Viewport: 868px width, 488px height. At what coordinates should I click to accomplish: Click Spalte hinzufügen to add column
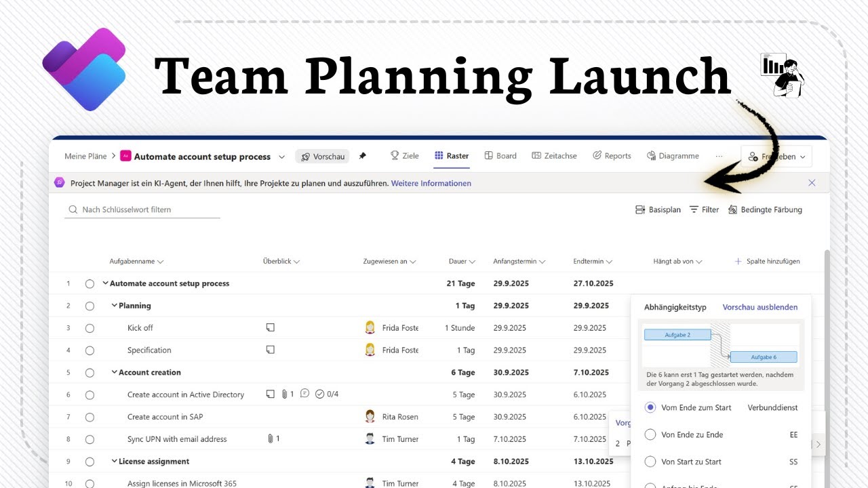(768, 262)
